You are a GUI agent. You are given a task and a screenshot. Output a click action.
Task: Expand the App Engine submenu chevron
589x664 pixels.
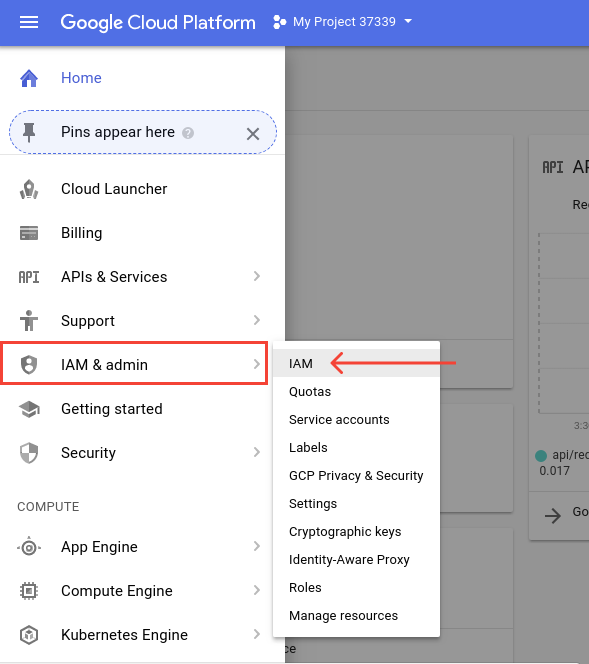coord(257,546)
